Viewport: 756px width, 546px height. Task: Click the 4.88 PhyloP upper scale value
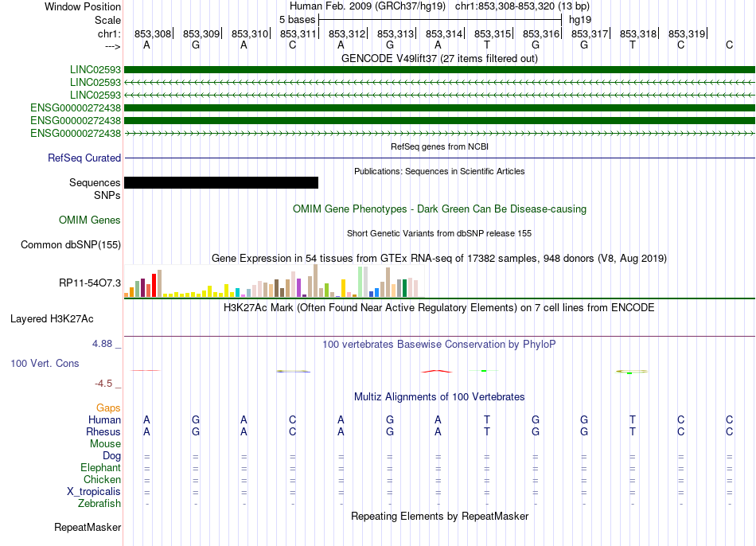(x=102, y=343)
